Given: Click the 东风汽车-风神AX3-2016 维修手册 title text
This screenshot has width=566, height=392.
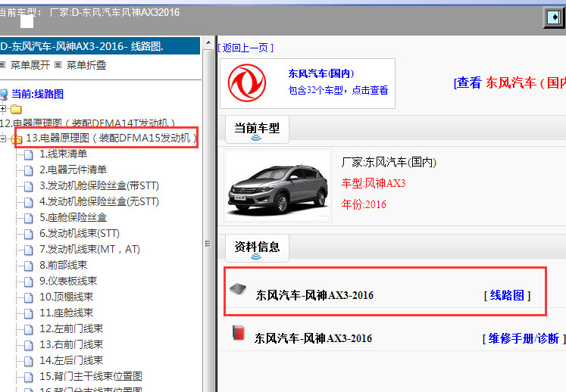Looking at the screenshot, I should (313, 338).
